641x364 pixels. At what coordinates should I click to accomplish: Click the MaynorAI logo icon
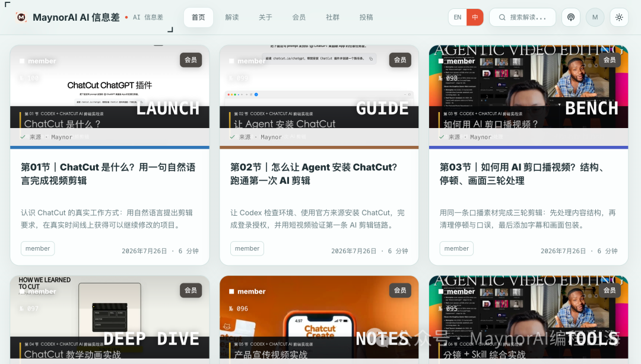click(x=21, y=17)
